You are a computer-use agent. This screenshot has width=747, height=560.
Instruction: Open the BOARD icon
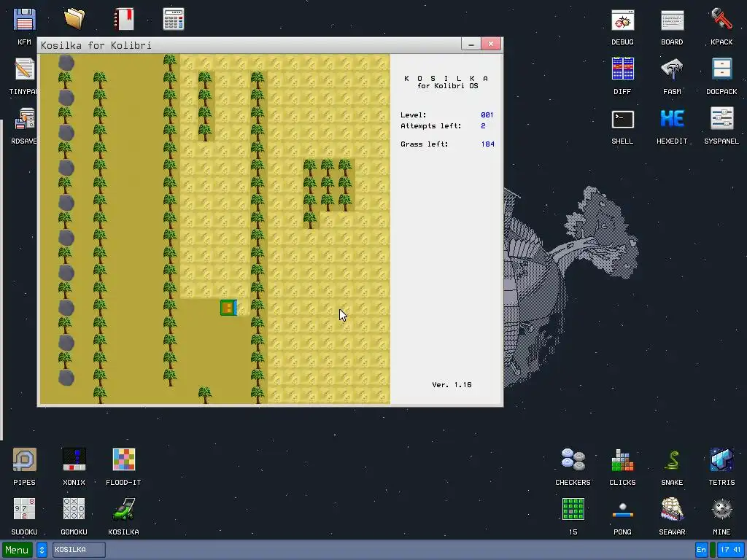[x=672, y=20]
